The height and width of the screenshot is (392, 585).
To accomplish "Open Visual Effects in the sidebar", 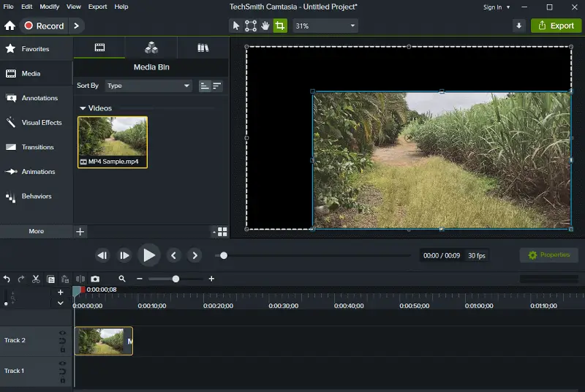I will coord(36,122).
